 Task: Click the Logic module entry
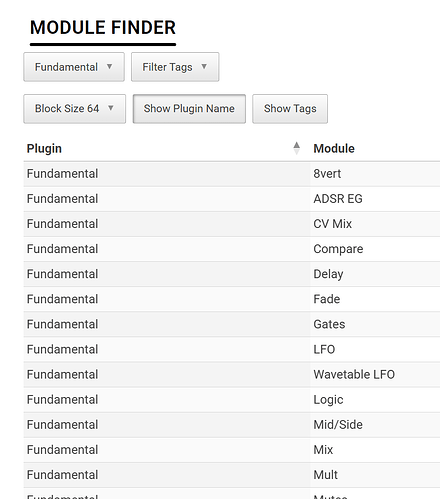pos(328,400)
